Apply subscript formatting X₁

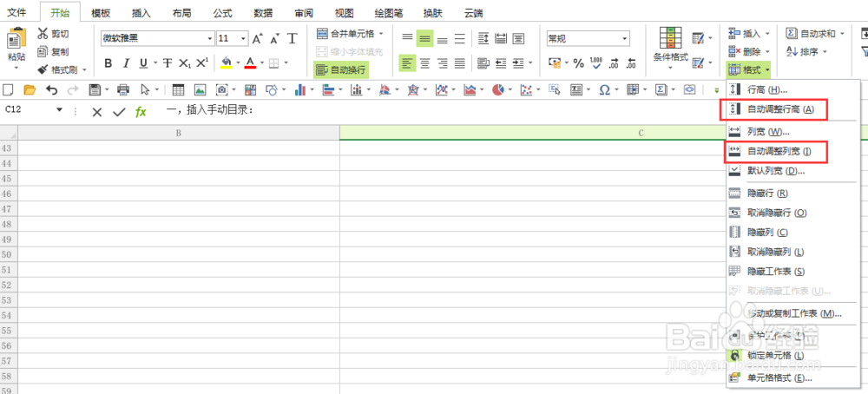(x=185, y=63)
